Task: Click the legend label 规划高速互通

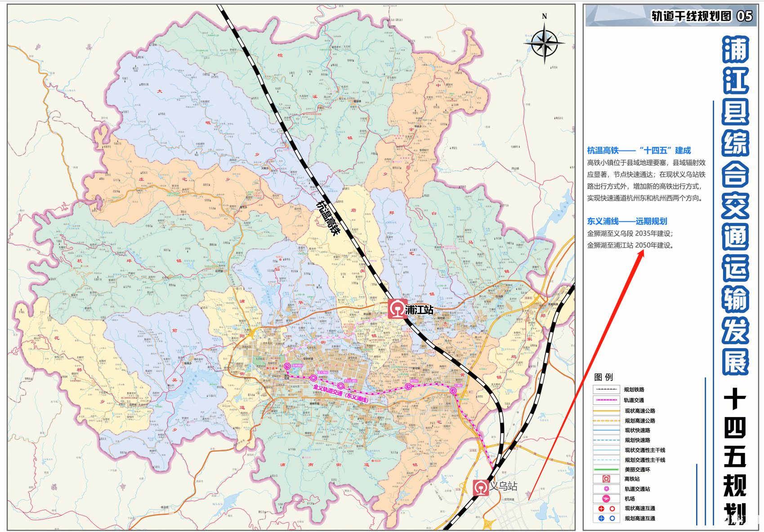Action: click(640, 519)
